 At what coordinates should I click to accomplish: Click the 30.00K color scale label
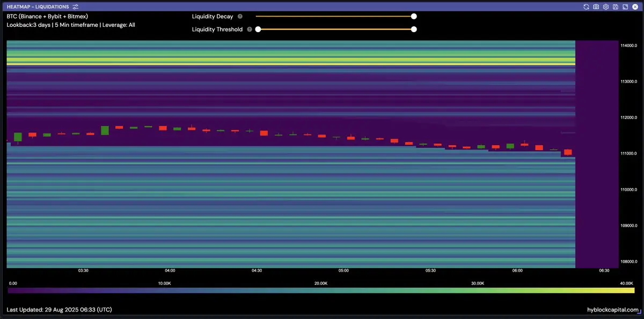[477, 283]
